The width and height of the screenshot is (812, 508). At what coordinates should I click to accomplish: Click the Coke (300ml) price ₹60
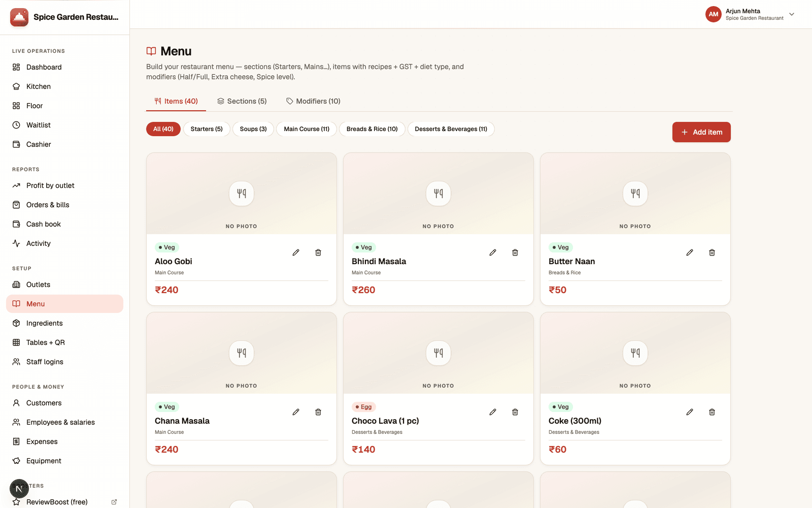557,450
